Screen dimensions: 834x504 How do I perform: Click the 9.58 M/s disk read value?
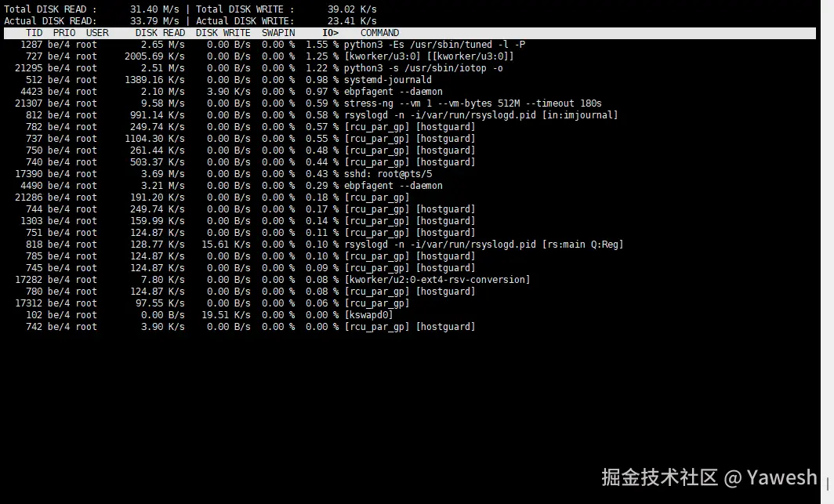click(163, 103)
